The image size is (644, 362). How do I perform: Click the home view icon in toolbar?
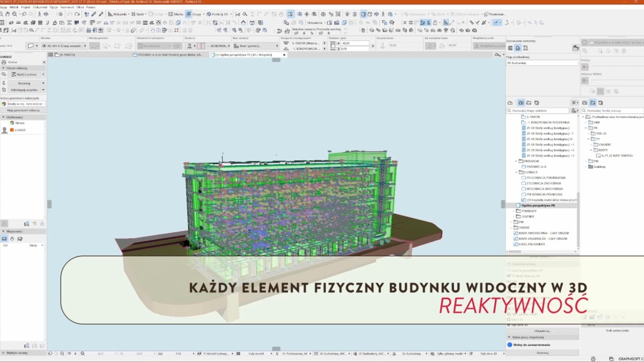(x=60, y=13)
